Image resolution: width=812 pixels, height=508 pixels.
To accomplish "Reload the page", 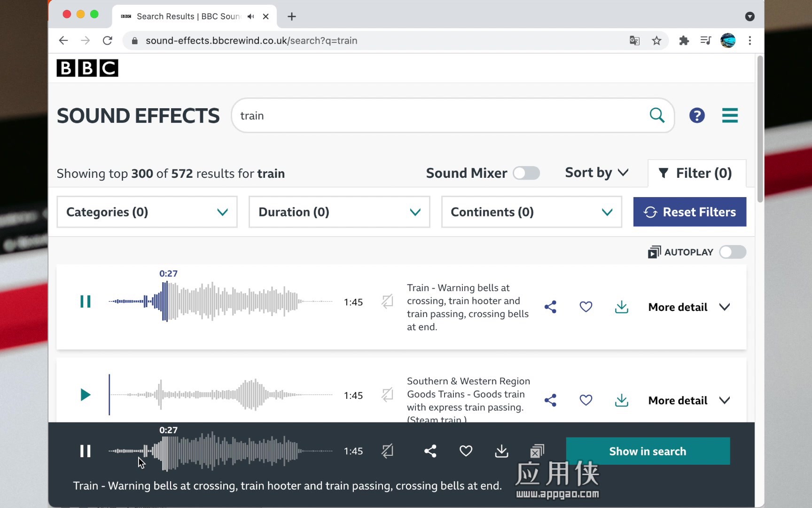I will (x=108, y=41).
